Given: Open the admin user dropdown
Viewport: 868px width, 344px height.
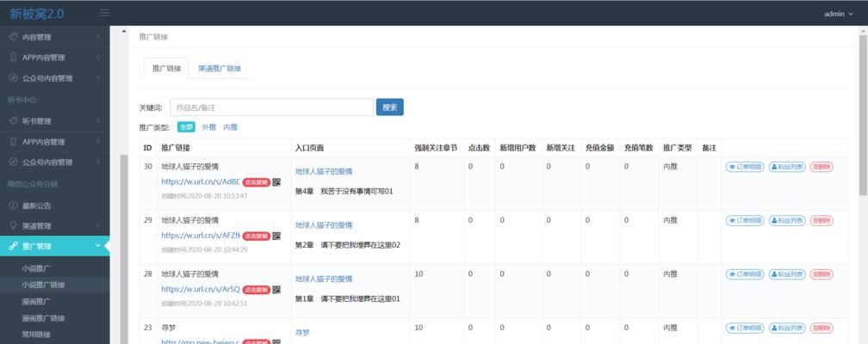Looking at the screenshot, I should (x=838, y=14).
